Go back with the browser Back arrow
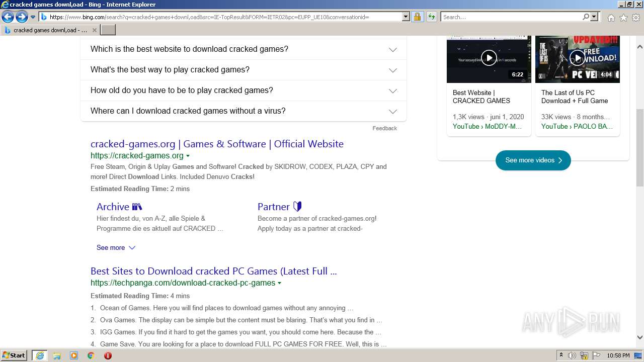 coord(8,17)
